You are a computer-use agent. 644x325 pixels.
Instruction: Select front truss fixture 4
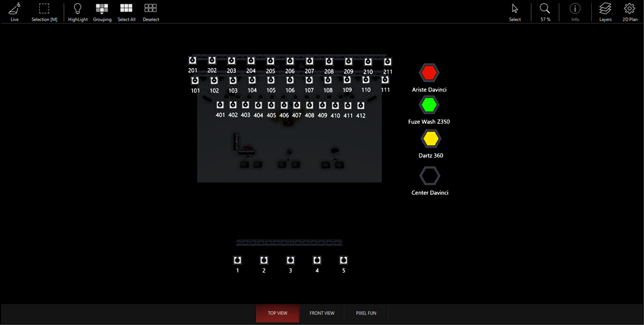coord(317,260)
